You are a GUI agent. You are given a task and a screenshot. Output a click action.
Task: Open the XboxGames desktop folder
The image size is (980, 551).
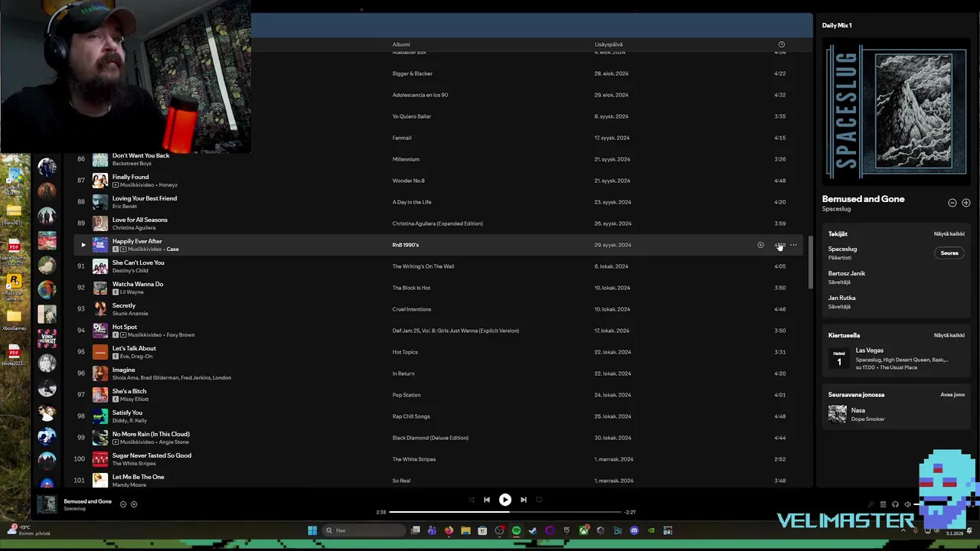14,319
